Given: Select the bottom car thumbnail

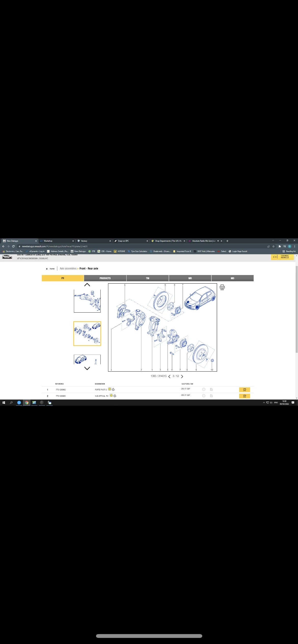Looking at the screenshot, I should coord(87,359).
